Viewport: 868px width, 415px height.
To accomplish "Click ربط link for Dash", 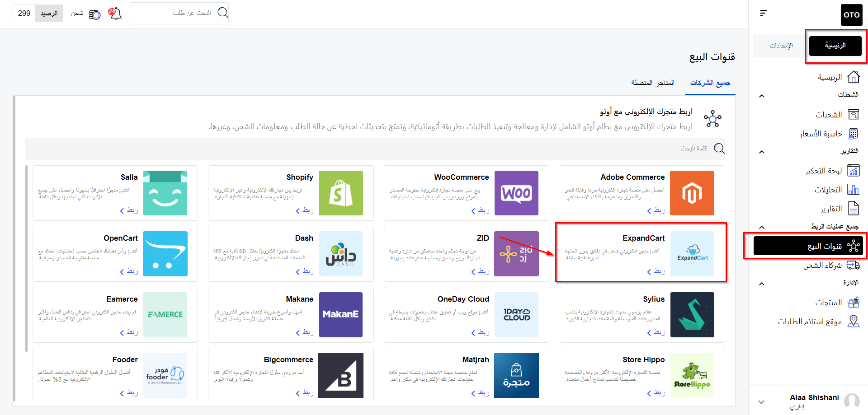I will point(305,271).
